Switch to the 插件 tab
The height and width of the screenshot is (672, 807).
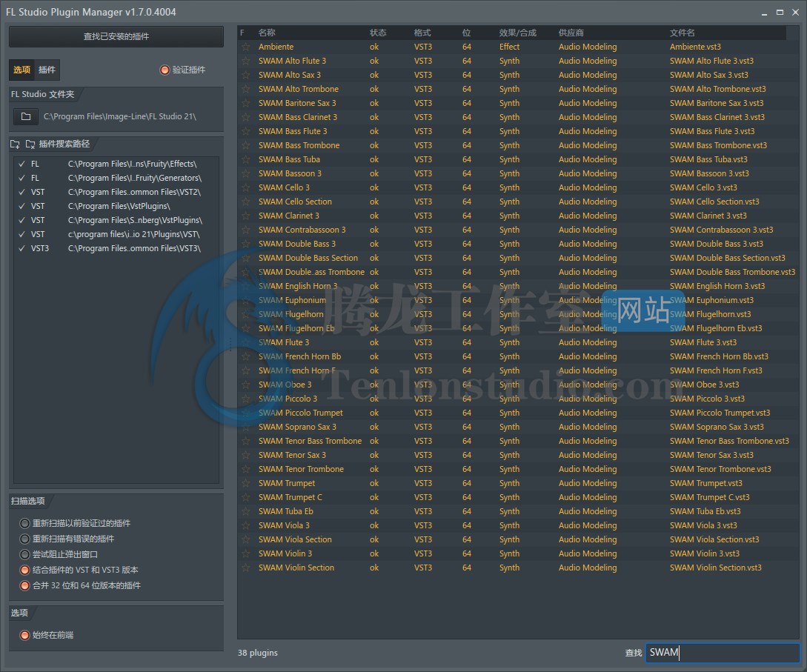[x=47, y=70]
